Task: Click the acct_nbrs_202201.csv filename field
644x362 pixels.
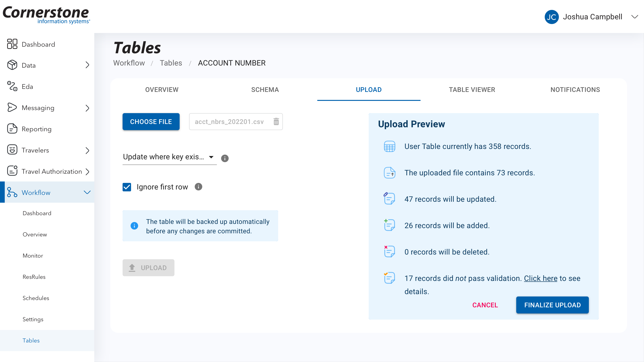Action: tap(229, 122)
